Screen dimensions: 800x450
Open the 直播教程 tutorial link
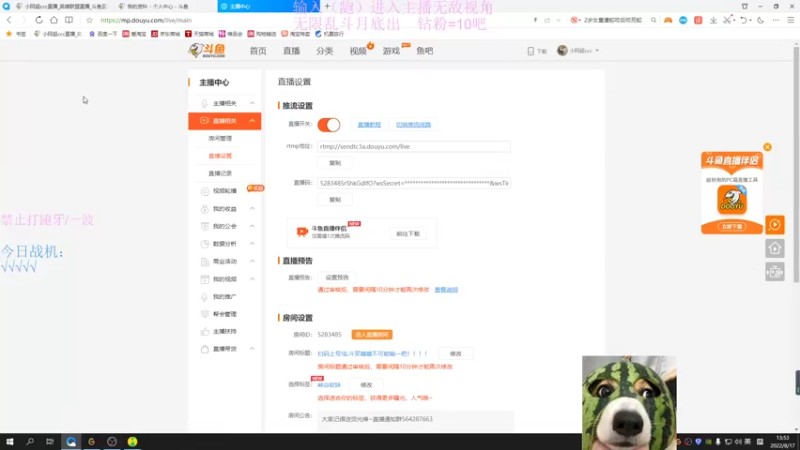pyautogui.click(x=369, y=124)
